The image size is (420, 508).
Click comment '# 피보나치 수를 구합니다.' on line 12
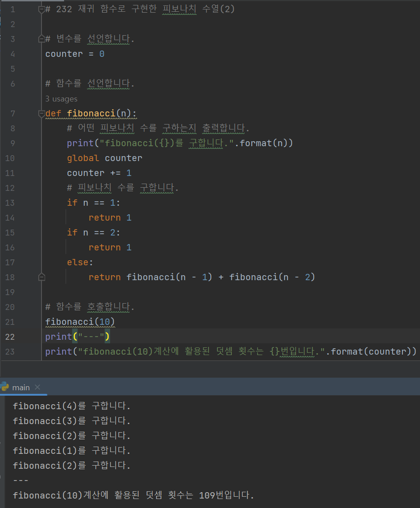coord(123,188)
